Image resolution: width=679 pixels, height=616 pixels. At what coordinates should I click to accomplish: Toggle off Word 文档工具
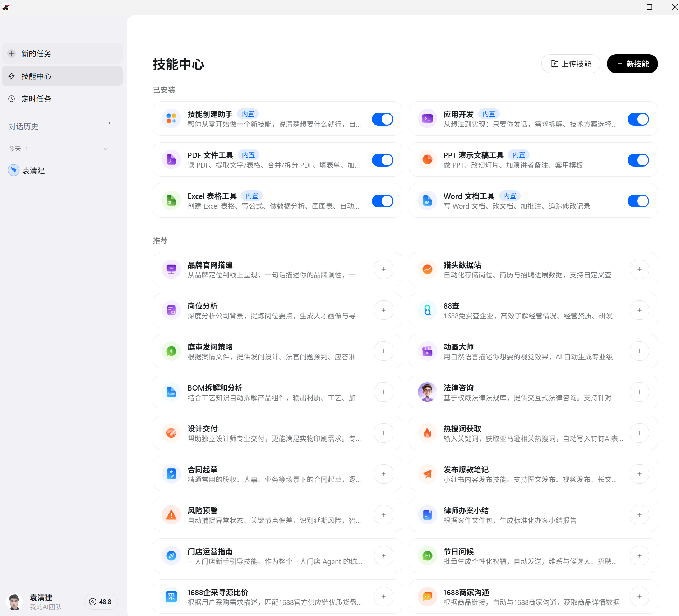click(638, 201)
